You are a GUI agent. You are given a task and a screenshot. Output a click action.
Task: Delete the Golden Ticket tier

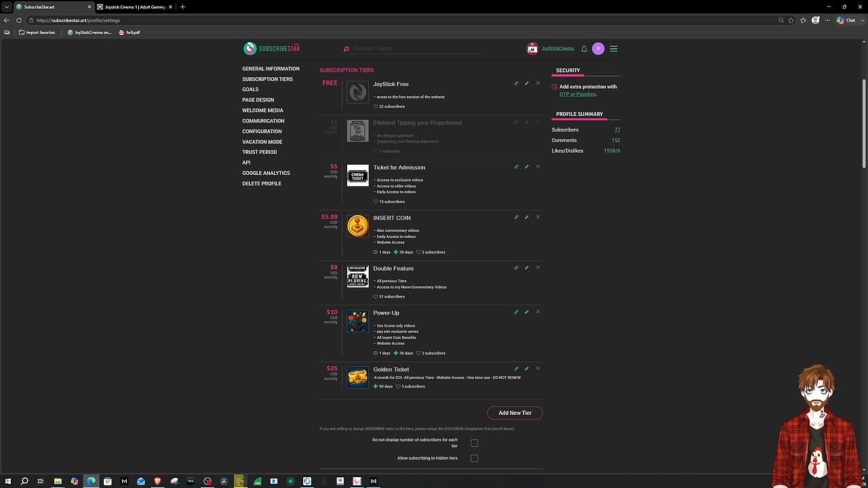point(538,369)
